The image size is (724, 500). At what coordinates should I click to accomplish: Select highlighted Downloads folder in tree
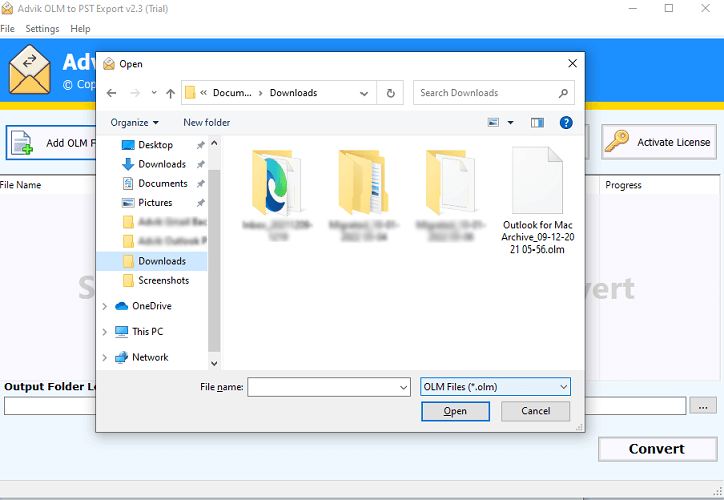pos(152,261)
